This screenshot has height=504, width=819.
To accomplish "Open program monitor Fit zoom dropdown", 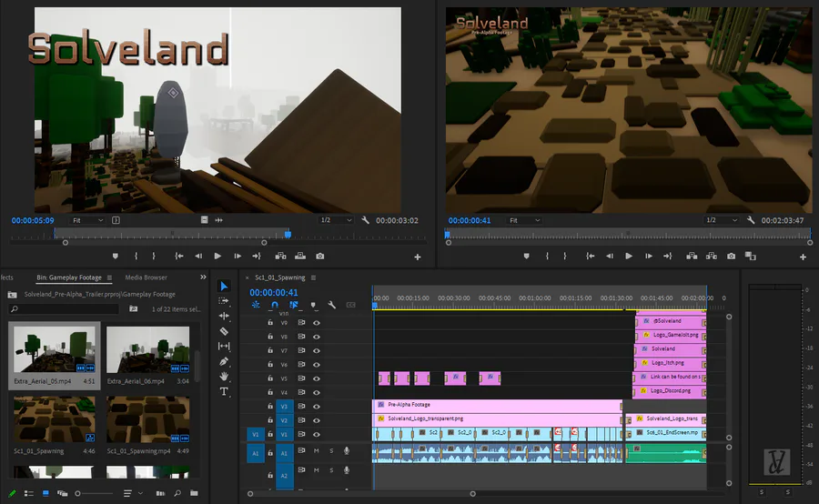I will point(524,220).
